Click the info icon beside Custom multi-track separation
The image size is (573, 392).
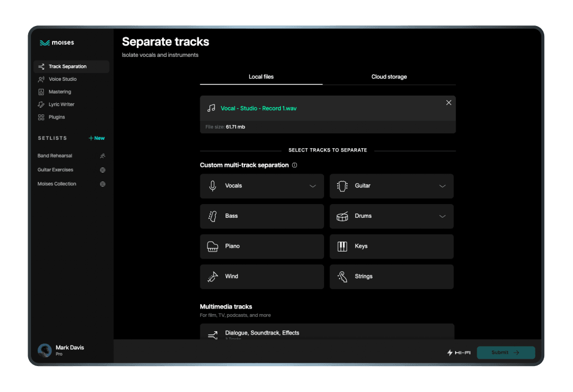click(x=294, y=165)
